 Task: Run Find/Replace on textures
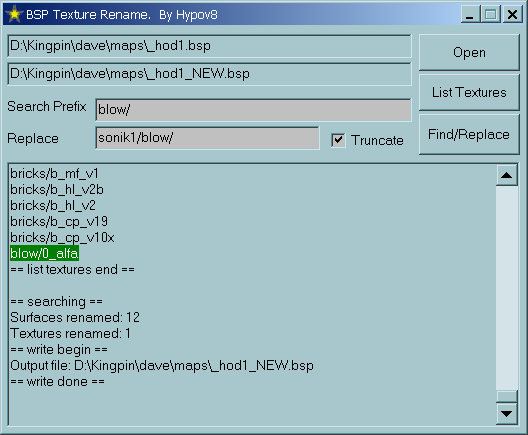click(469, 134)
